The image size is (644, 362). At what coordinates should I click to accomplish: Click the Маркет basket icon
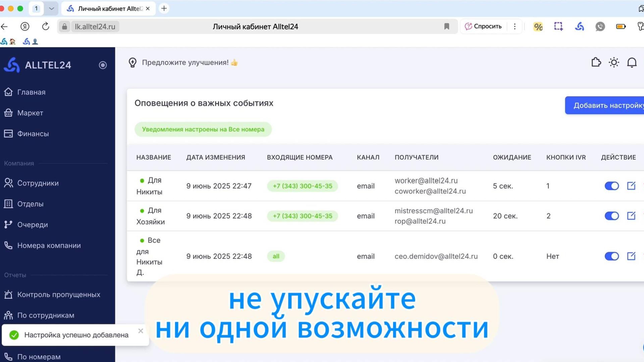tap(8, 113)
